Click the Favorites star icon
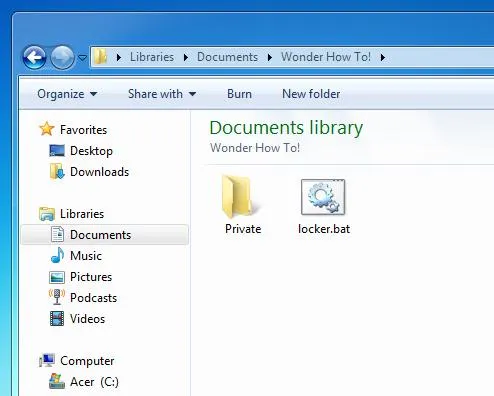The width and height of the screenshot is (494, 396). pyautogui.click(x=47, y=129)
